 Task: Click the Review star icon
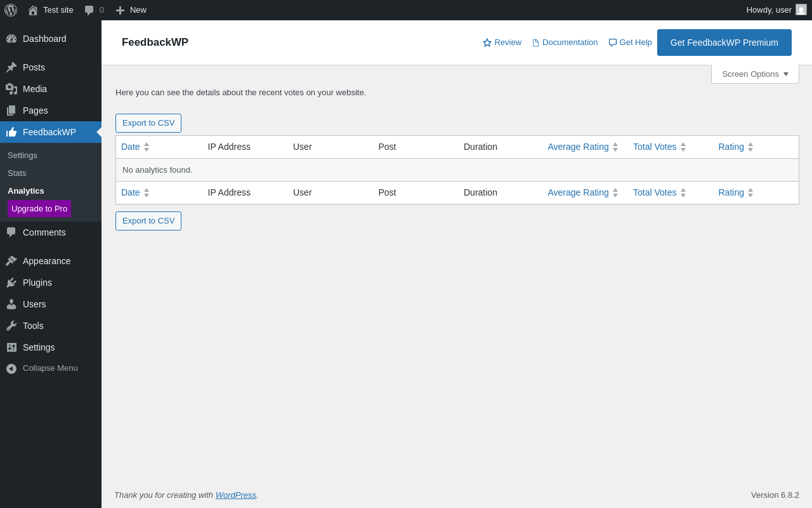coord(487,43)
